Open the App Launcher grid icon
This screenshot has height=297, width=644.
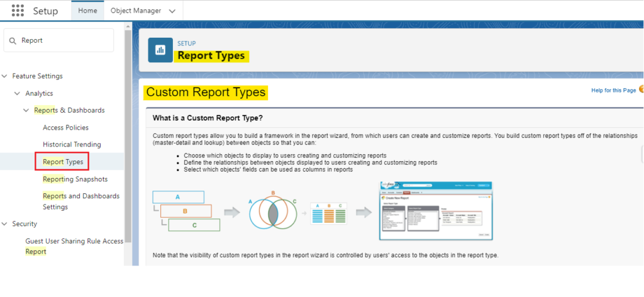(18, 11)
